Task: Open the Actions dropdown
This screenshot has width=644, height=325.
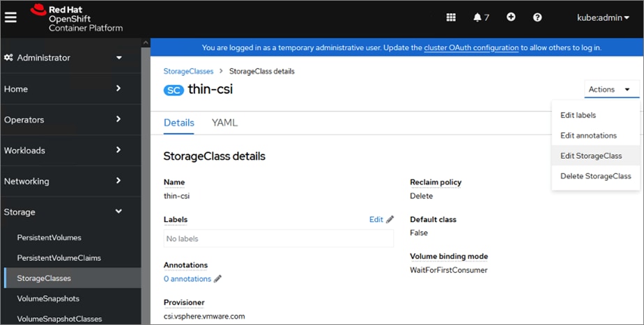Action: point(611,89)
